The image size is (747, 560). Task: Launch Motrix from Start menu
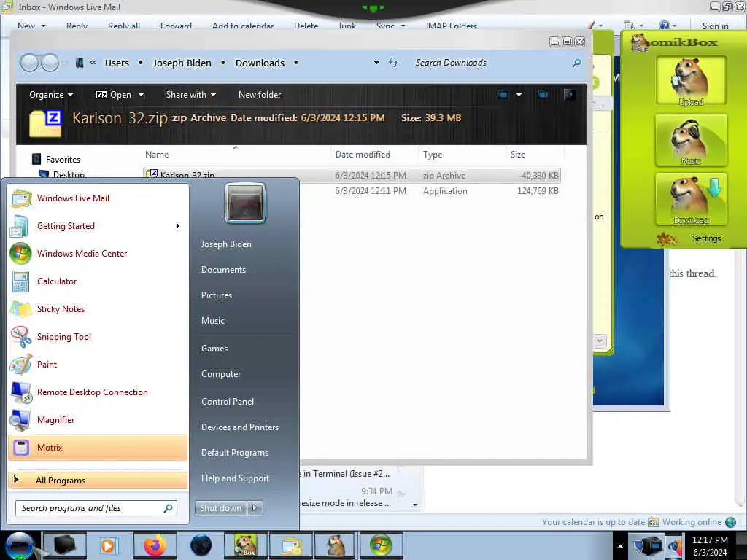98,448
